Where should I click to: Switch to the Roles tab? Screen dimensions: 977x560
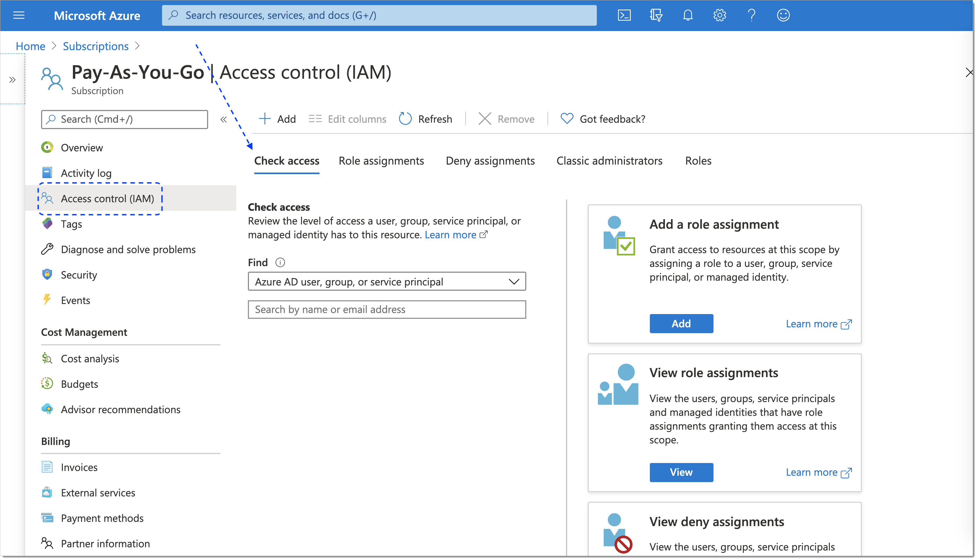tap(698, 161)
